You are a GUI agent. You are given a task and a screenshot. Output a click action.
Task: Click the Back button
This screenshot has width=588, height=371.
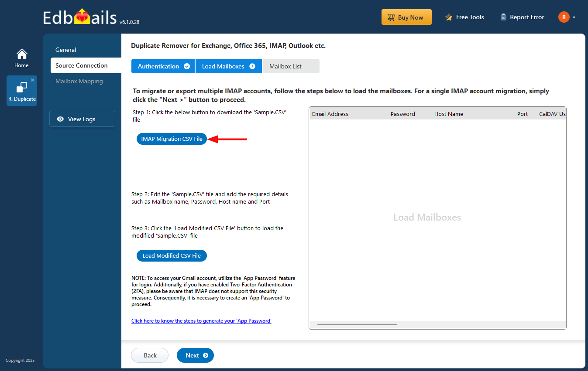(x=150, y=355)
